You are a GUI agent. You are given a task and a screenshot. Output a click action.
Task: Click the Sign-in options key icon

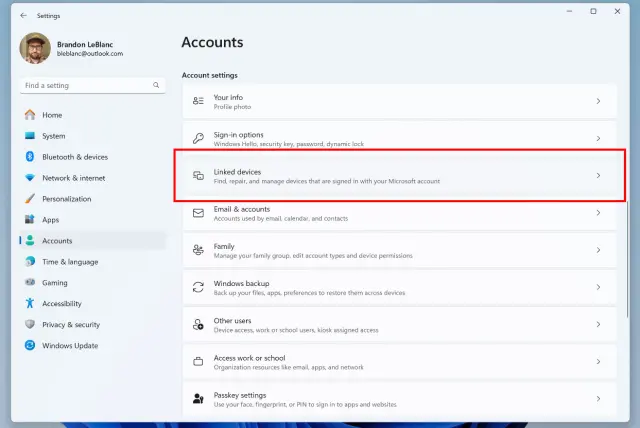[x=198, y=138]
